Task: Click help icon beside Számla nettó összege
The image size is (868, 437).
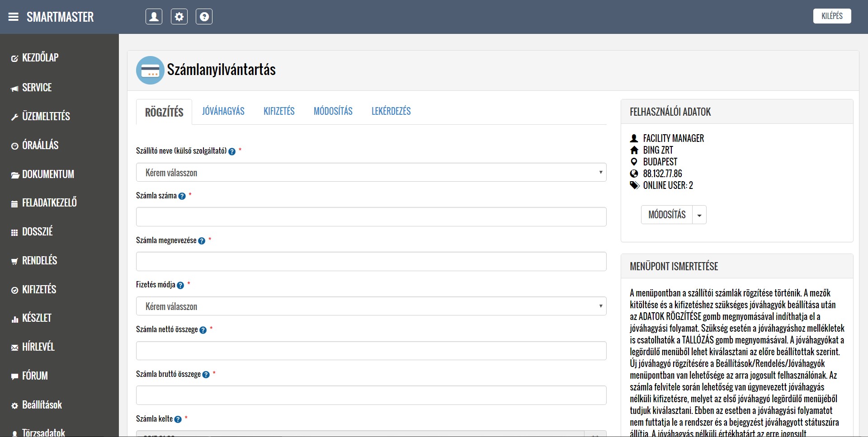Action: pos(203,330)
